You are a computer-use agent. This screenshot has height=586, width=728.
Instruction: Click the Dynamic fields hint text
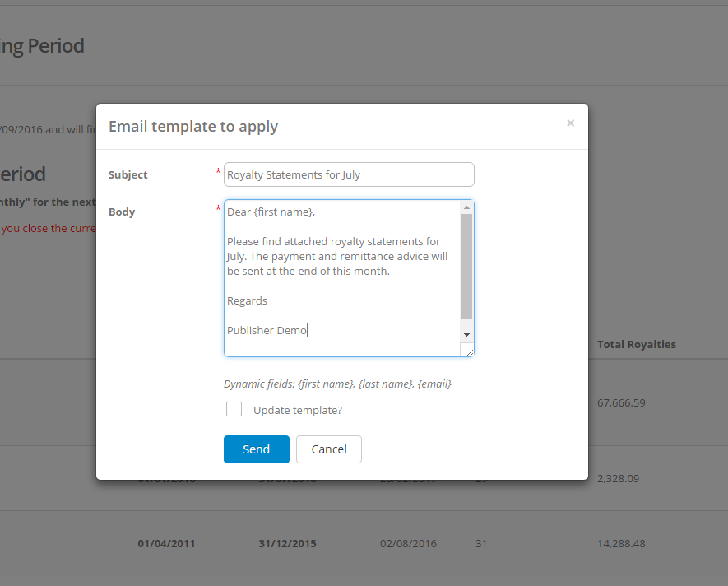(x=337, y=384)
